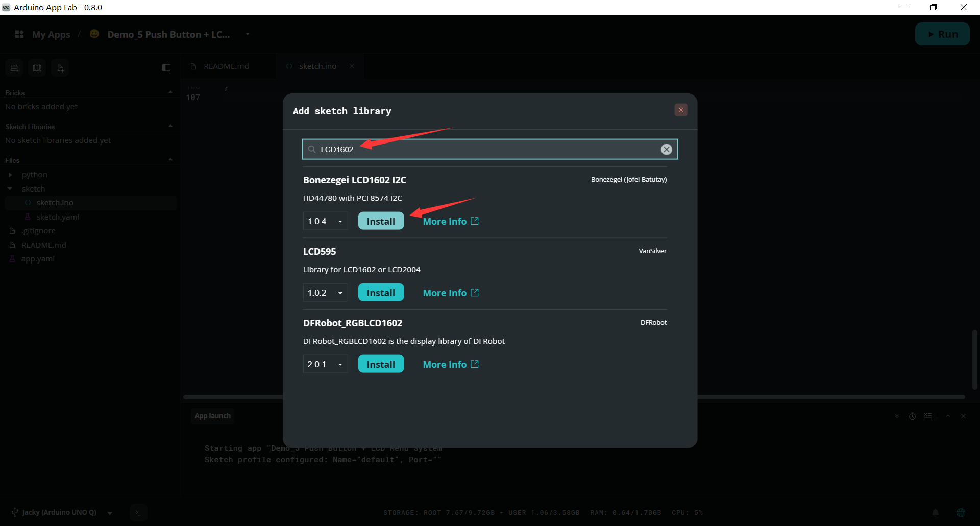Open More Info for Bonezegei LCD1602 I2C
This screenshot has height=526, width=980.
(451, 221)
